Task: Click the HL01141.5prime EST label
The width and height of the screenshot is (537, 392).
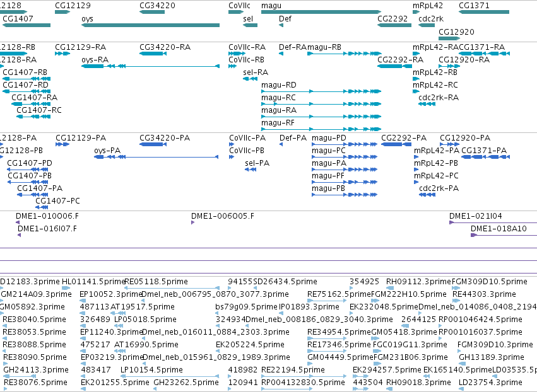Action: [93, 282]
